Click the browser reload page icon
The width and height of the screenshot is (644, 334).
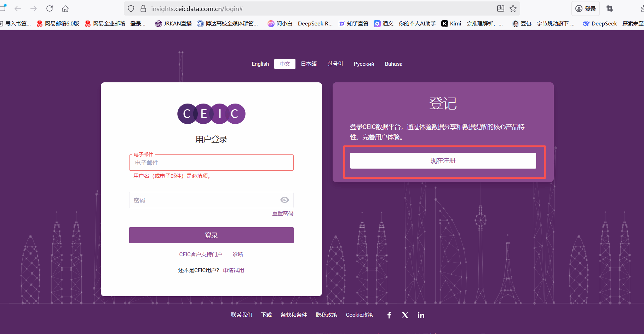coord(50,8)
